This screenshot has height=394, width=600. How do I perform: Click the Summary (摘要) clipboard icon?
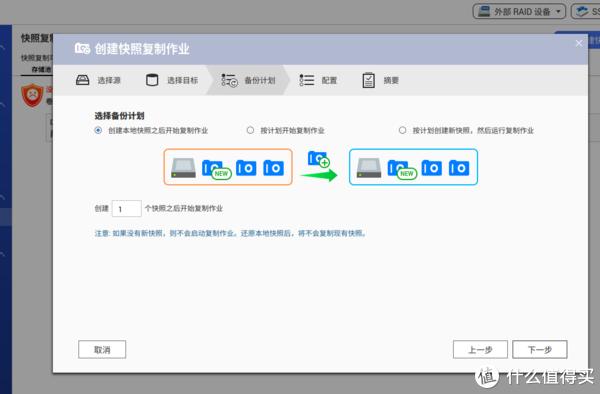pyautogui.click(x=368, y=80)
